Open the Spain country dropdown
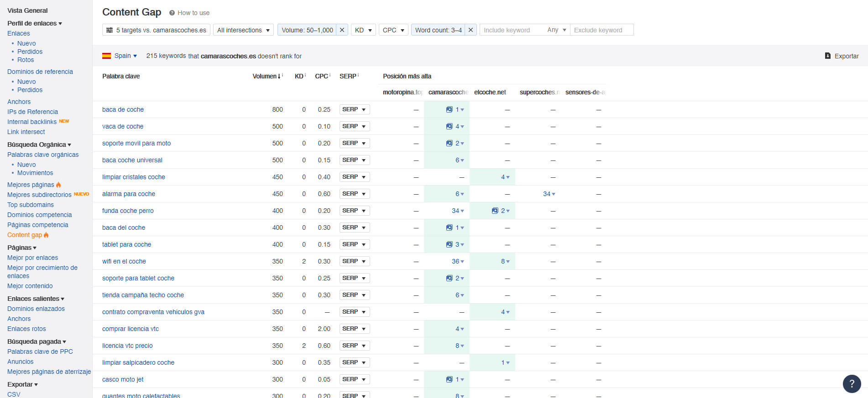Viewport: 868px width, 398px height. point(125,56)
